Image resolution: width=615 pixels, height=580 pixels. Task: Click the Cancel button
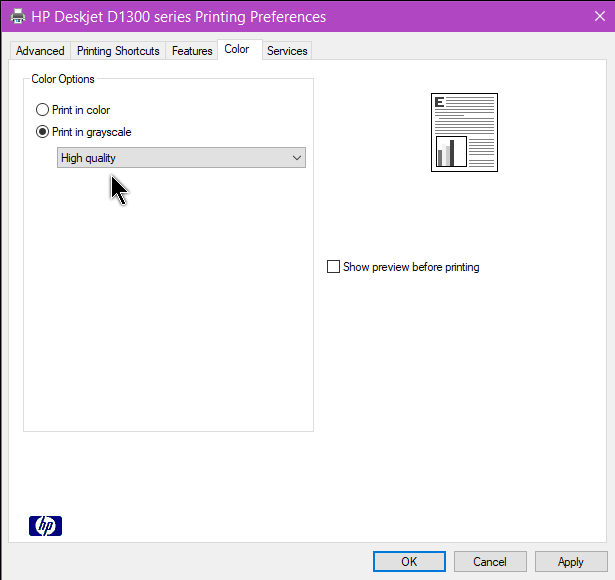(x=490, y=562)
